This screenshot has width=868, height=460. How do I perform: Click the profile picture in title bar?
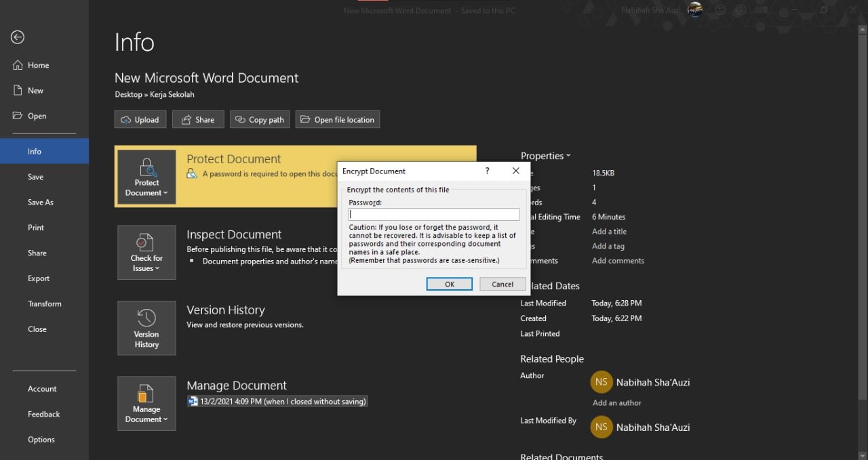(694, 9)
